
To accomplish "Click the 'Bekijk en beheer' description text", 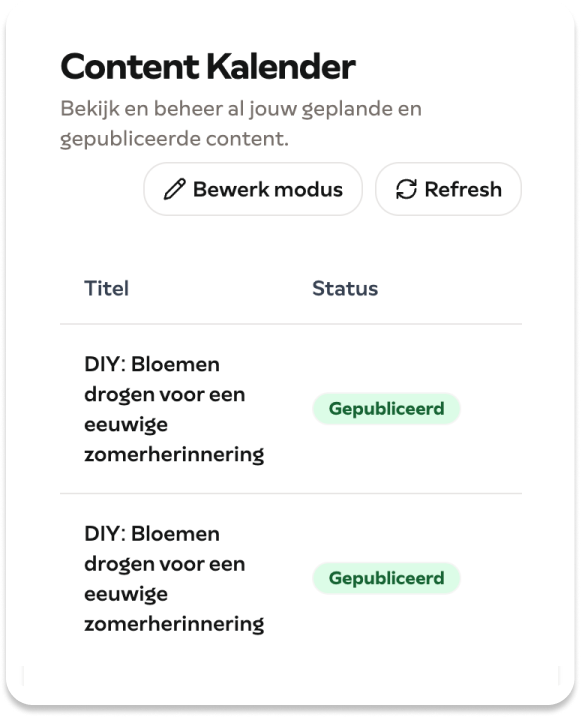I will coord(241,123).
